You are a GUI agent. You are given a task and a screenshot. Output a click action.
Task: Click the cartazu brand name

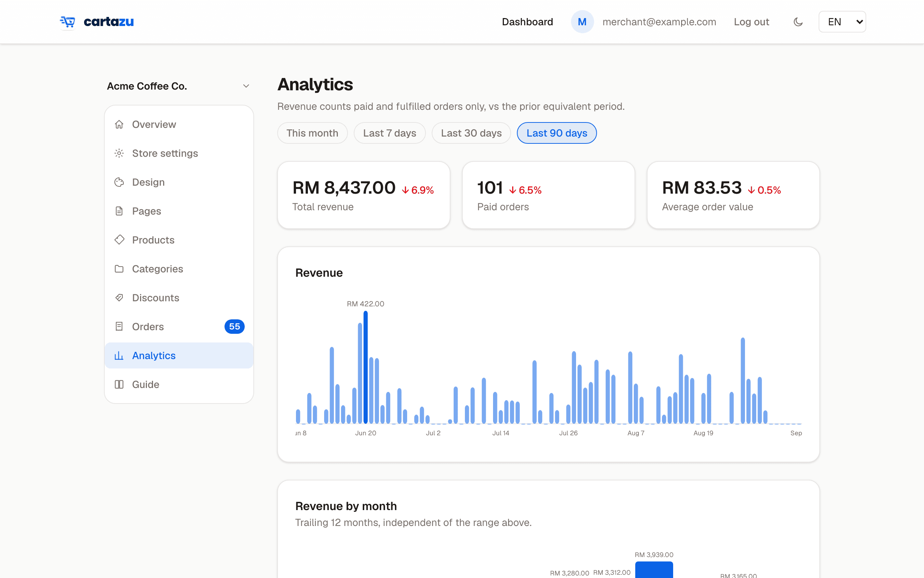point(109,22)
